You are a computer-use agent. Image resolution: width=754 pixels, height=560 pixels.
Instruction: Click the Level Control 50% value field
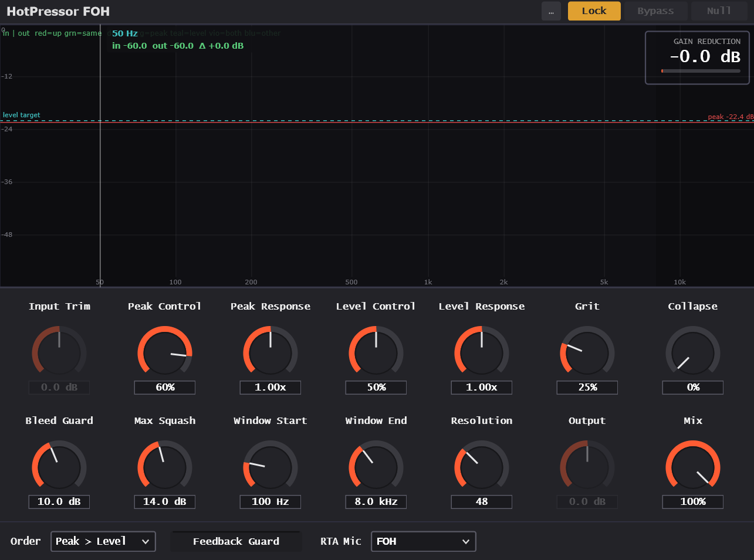pos(376,387)
